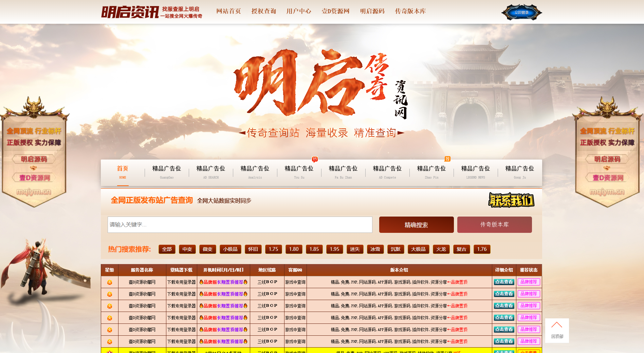Screen dimensions: 644x353
Task: Click the keyword search input field
Action: 239,225
